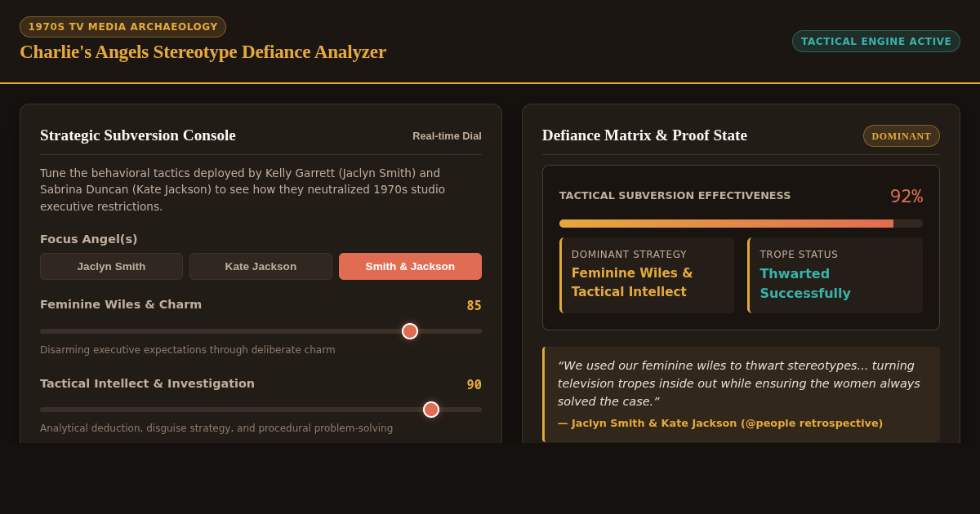Image resolution: width=980 pixels, height=514 pixels.
Task: Click the Defiance Matrix & Proof State heading
Action: [x=644, y=135]
